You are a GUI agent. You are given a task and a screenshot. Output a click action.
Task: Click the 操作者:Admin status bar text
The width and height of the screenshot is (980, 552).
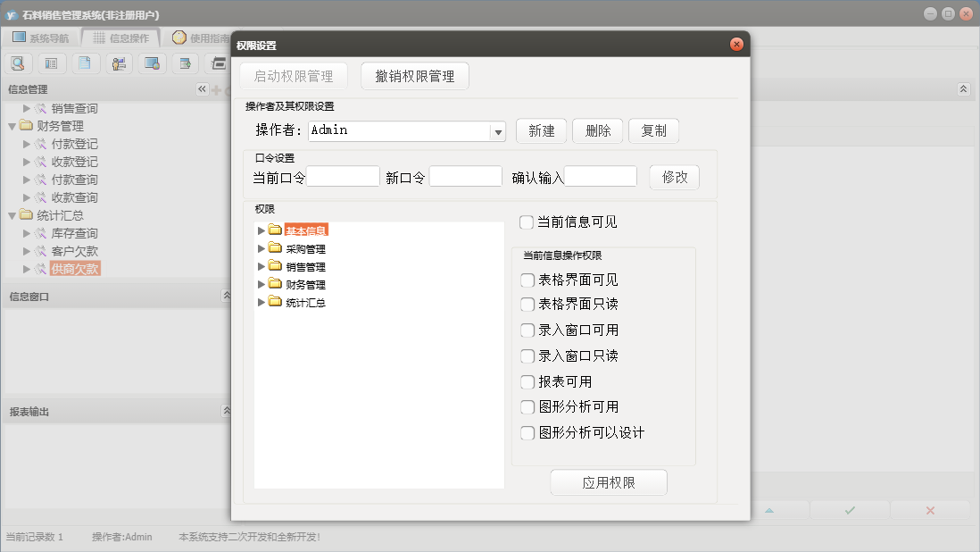tap(122, 537)
